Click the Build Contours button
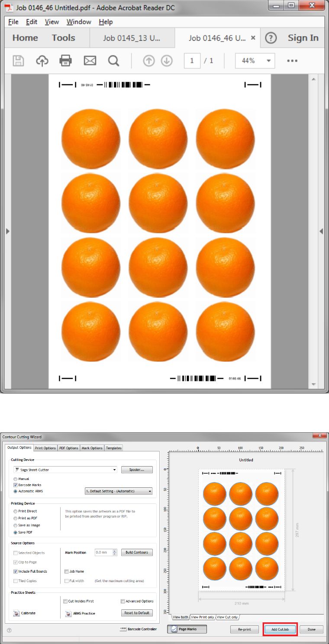This screenshot has width=329, height=644. click(x=137, y=552)
